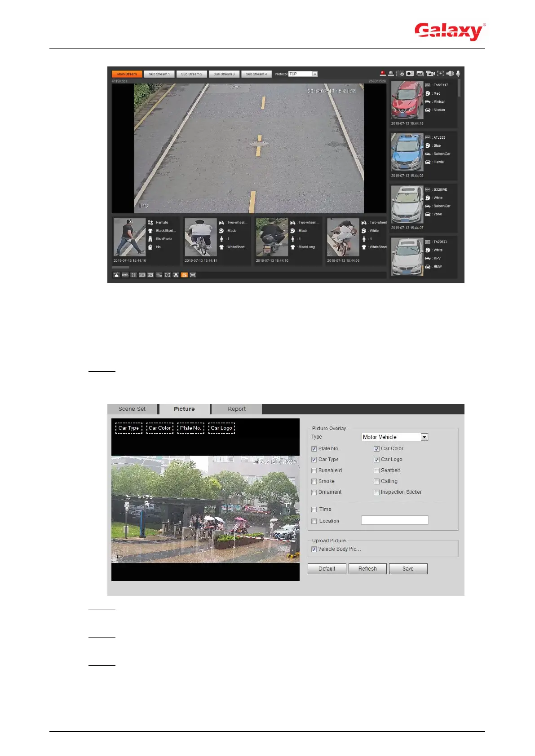Click the last icon in bottom toolbar
This screenshot has height=756, width=535.
[193, 275]
